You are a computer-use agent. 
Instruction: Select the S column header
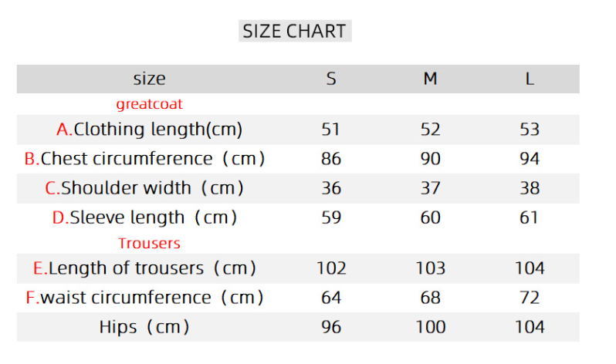[x=331, y=79]
